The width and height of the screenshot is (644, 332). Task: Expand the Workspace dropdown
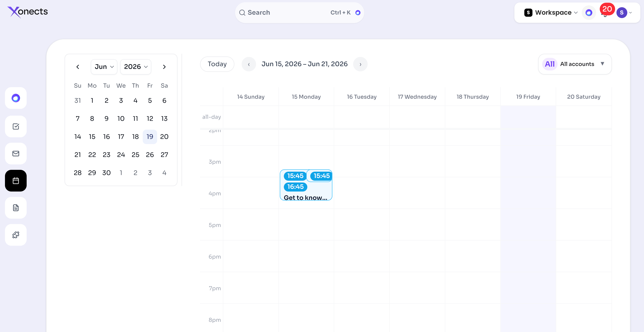coord(576,12)
